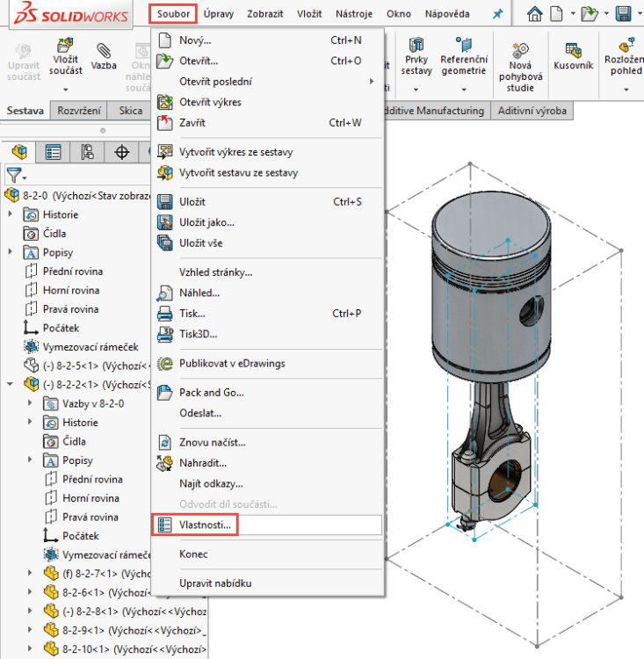Click the New document toolbar icon
Viewport: 644px width, 659px height.
(x=556, y=14)
